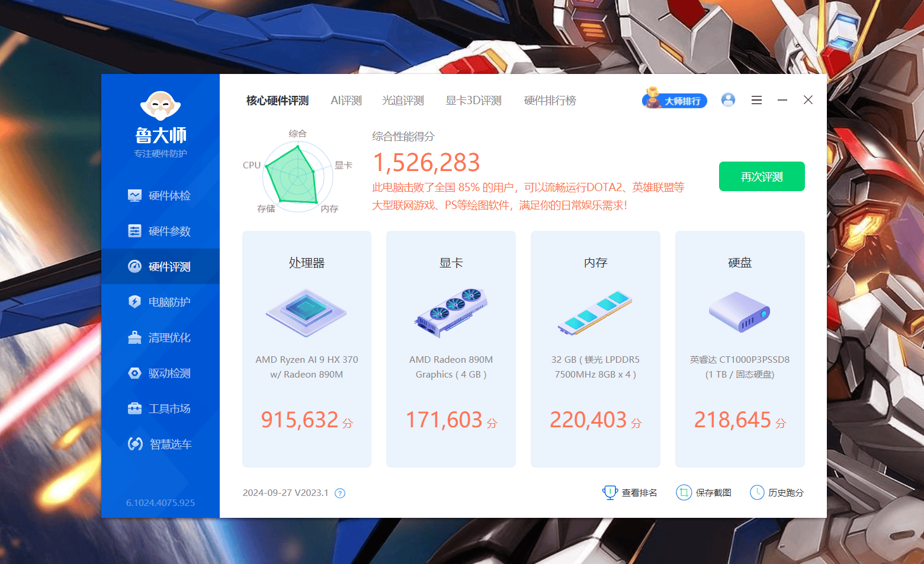Click the AMD Ryzen AI 9 HX 370 text
The image size is (924, 564).
point(307,367)
